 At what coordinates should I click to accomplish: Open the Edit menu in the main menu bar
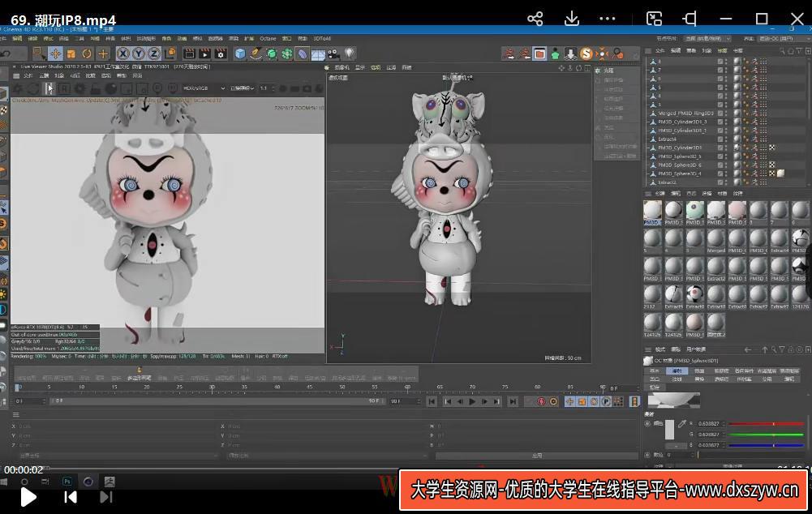(x=17, y=38)
